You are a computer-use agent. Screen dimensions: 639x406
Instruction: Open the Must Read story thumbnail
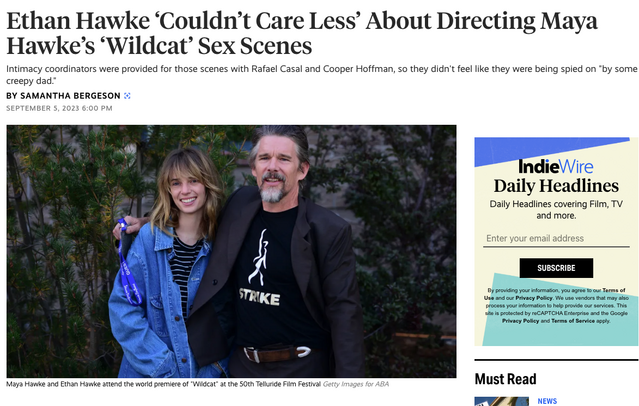501,401
